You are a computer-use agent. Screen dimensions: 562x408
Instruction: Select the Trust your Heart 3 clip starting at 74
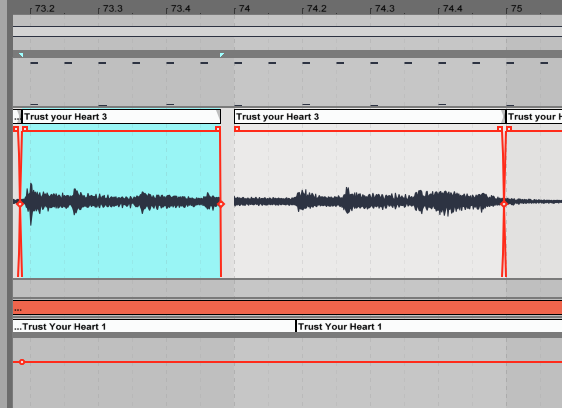pyautogui.click(x=370, y=117)
